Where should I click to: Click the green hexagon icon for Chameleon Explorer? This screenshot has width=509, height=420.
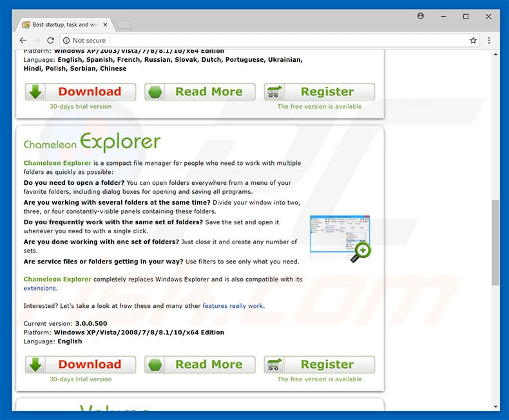click(155, 365)
